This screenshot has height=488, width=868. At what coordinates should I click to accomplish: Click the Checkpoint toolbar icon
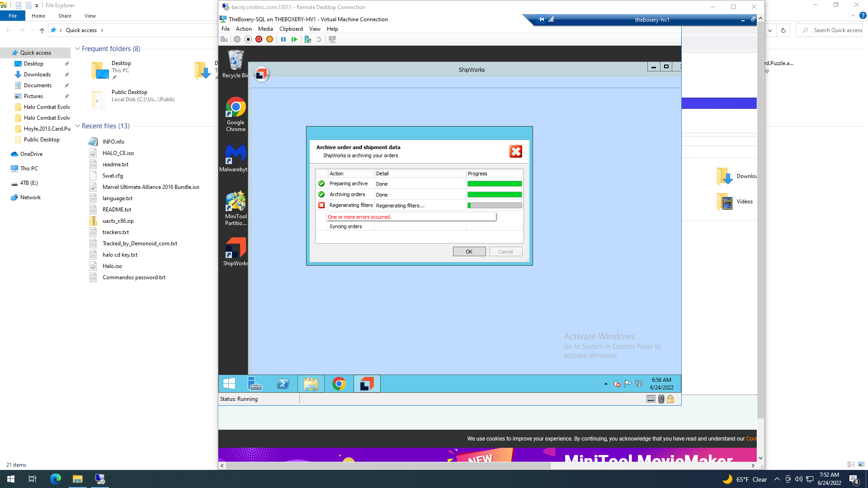click(308, 39)
